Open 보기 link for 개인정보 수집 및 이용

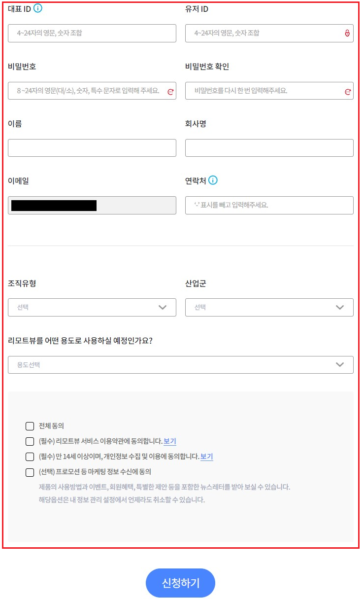(207, 457)
